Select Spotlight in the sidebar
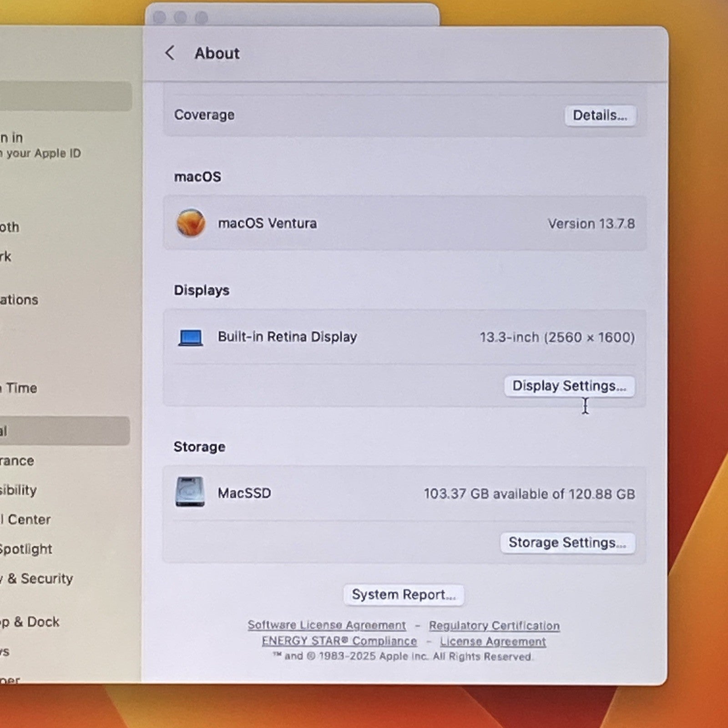The width and height of the screenshot is (728, 728). coord(26,549)
